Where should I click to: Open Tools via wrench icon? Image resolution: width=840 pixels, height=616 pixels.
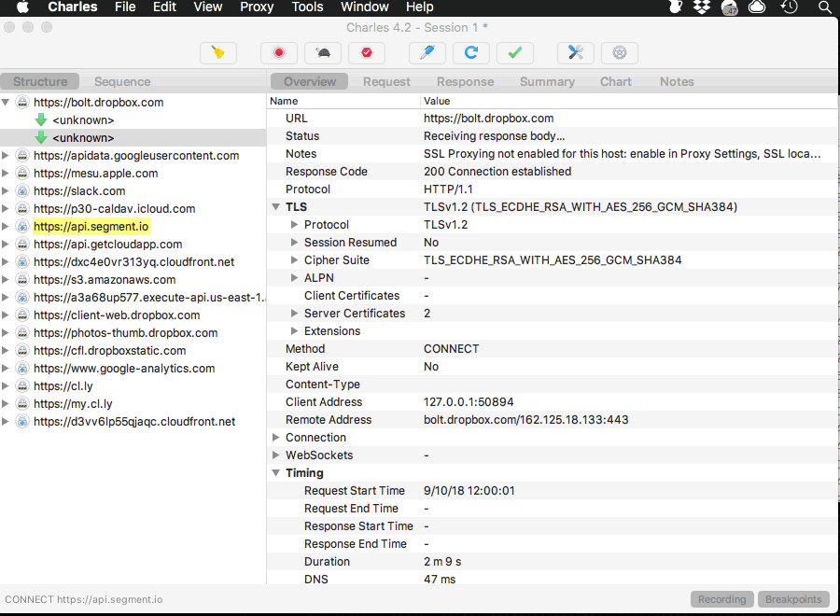[x=575, y=53]
